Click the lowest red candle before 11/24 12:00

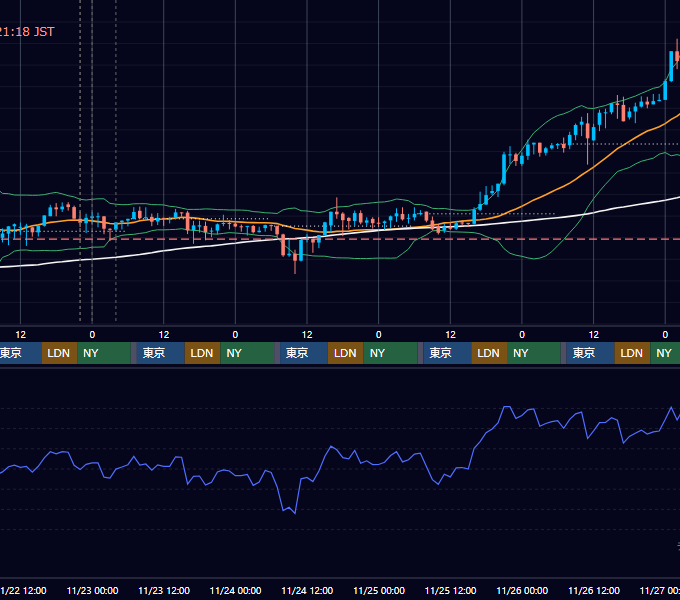tap(295, 260)
